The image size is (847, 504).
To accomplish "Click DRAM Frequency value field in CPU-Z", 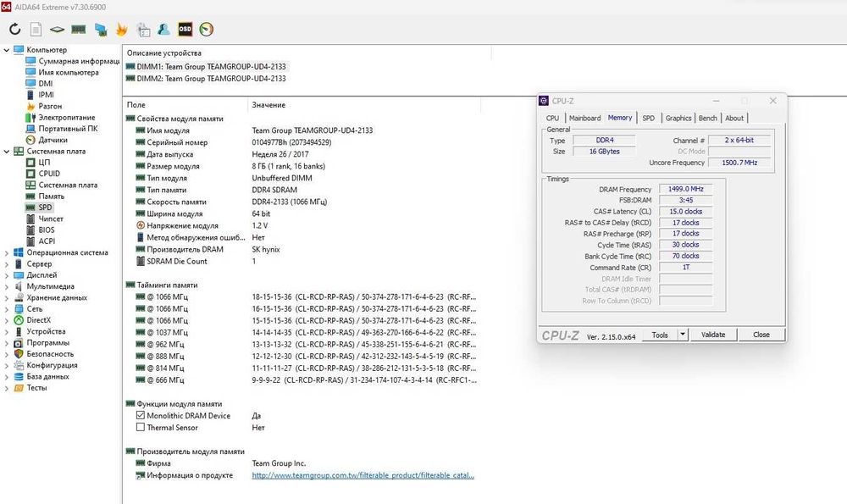I will point(685,189).
